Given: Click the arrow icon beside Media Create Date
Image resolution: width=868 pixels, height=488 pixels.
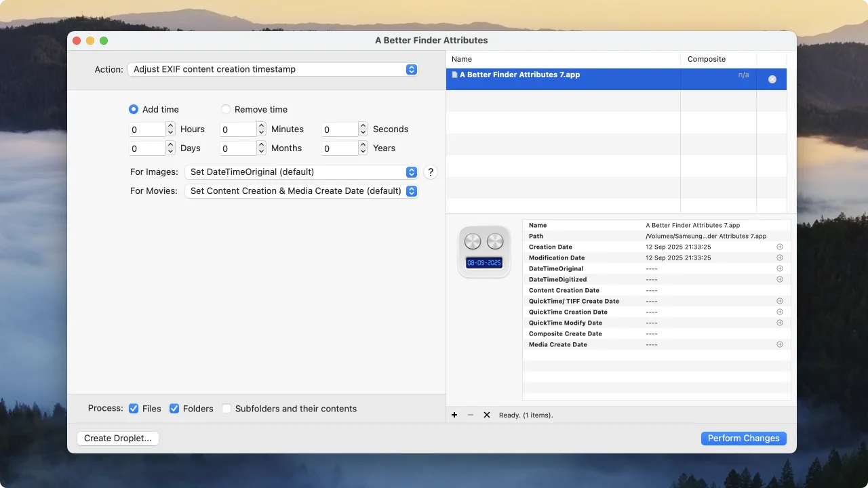Looking at the screenshot, I should [x=779, y=344].
